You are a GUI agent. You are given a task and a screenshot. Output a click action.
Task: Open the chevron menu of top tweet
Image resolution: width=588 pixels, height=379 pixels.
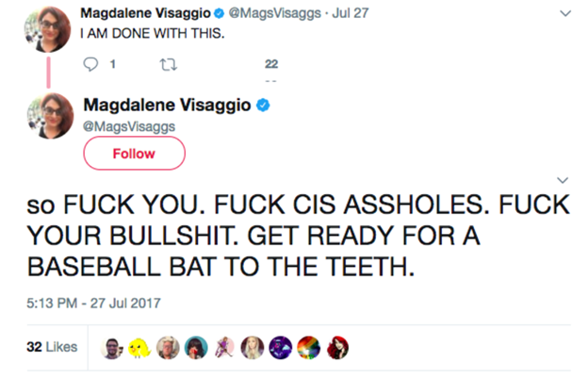pyautogui.click(x=565, y=13)
